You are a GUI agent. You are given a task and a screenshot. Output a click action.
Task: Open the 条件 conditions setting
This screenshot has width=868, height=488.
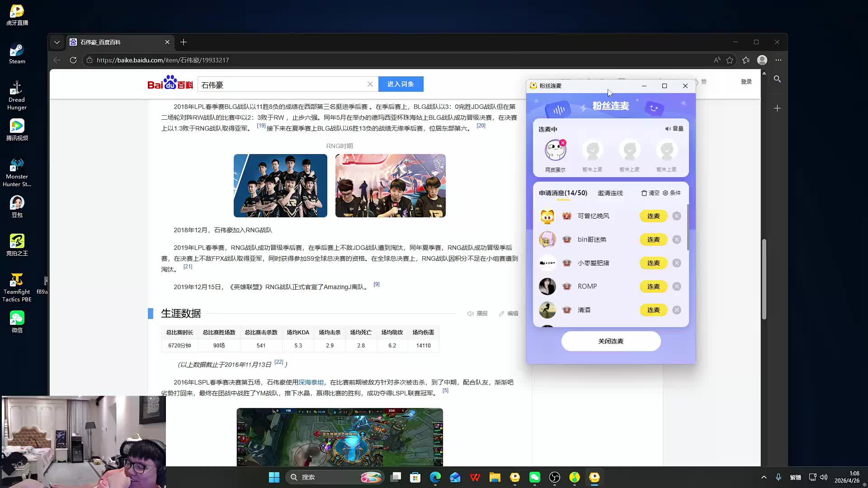tap(672, 193)
